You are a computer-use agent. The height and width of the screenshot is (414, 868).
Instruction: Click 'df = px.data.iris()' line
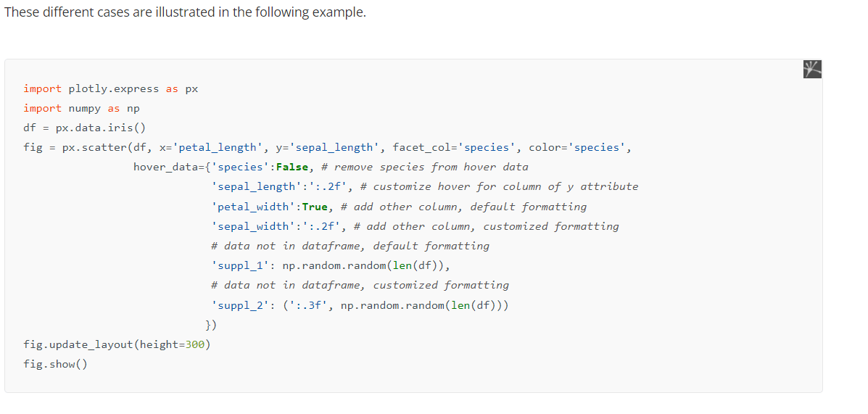84,128
